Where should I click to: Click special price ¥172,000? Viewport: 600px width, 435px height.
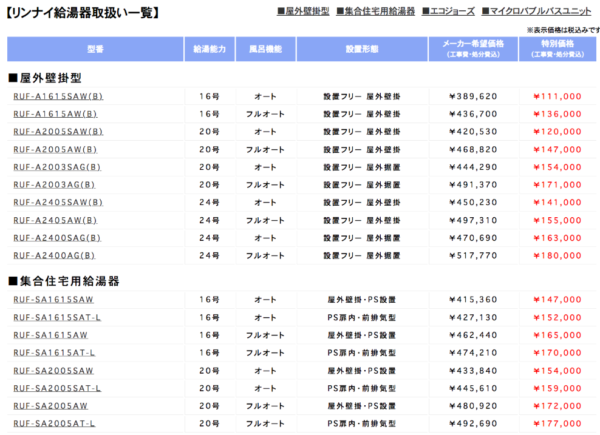coord(558,406)
